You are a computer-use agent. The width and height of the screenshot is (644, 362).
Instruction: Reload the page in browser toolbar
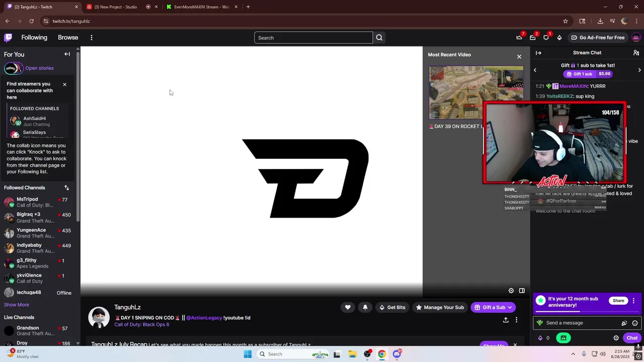[x=31, y=21]
